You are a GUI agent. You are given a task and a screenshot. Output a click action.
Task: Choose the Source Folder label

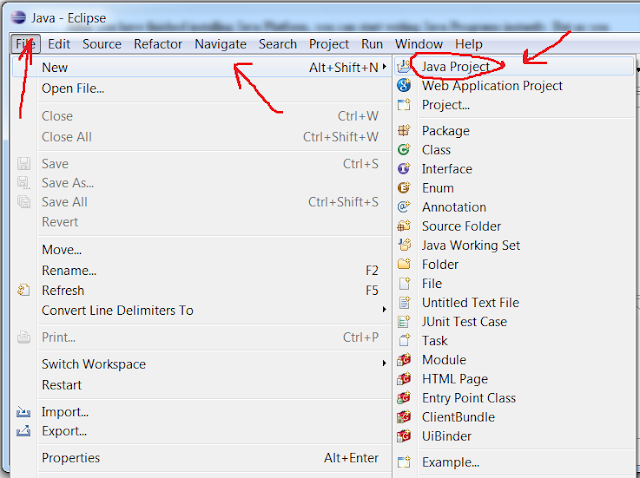461,226
